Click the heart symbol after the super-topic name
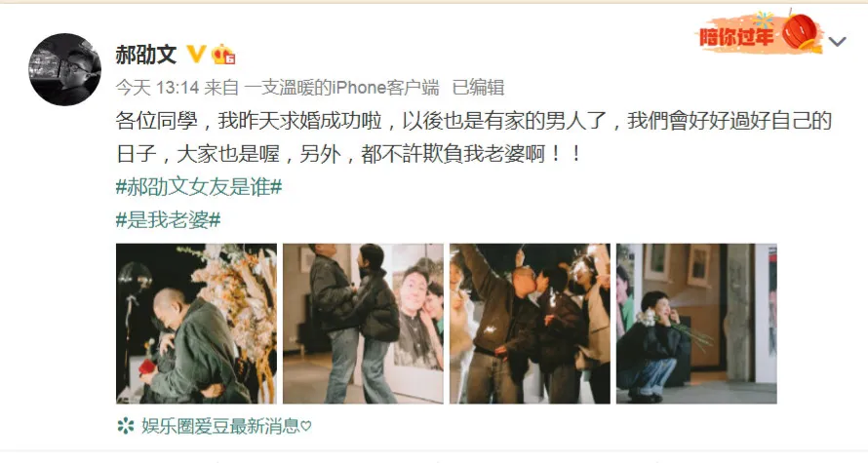This screenshot has width=868, height=463. (306, 427)
